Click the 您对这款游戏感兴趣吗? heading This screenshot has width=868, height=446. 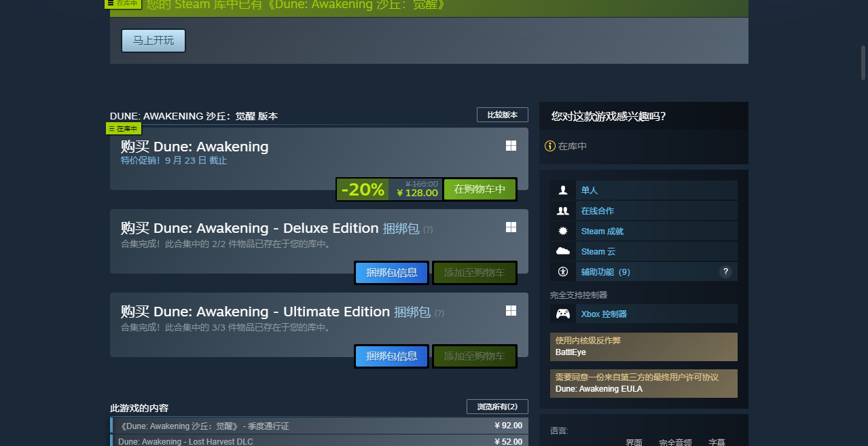click(x=609, y=116)
